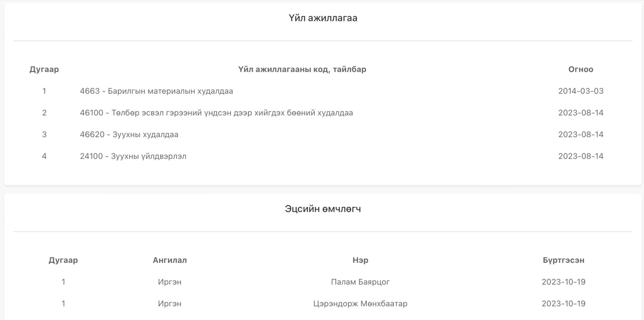The width and height of the screenshot is (644, 320).
Task: Click registration date of Цэрэндорж Мөнхбаатар
Action: [563, 303]
